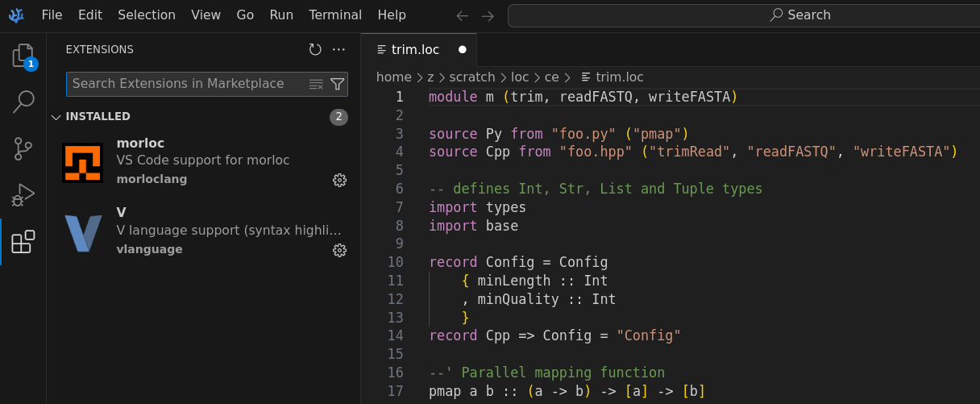The image size is (980, 404).
Task: Click the 'vlanguage' publisher name
Action: click(149, 249)
